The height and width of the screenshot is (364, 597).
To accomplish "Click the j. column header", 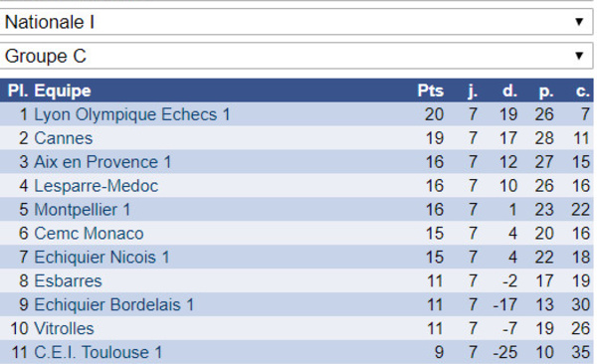I will tap(473, 91).
